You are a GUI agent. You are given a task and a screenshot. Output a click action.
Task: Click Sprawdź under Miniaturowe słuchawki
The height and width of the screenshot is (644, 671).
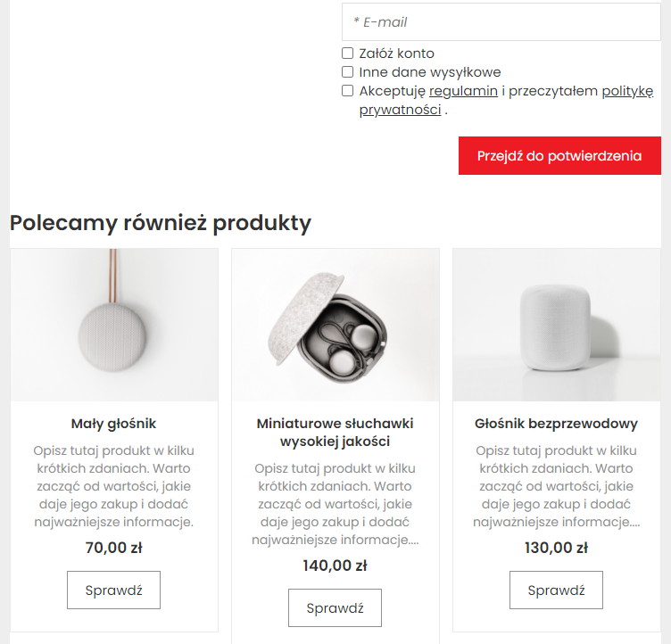[335, 608]
